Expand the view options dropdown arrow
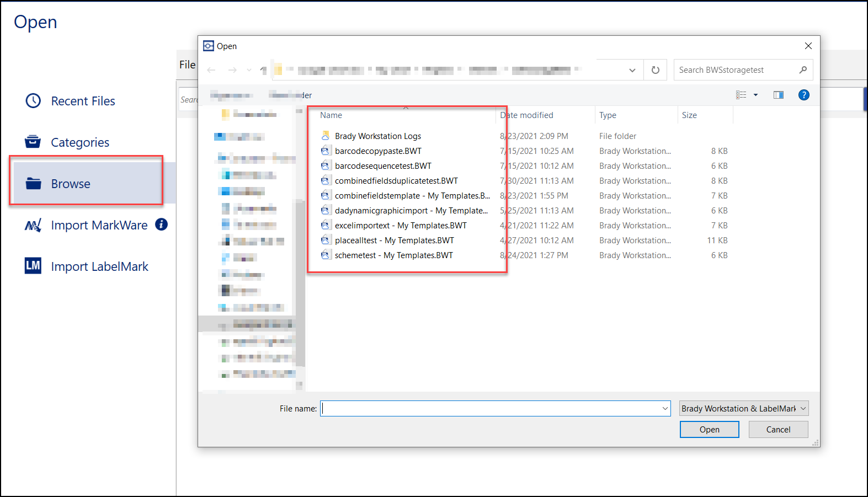Image resolution: width=868 pixels, height=497 pixels. coord(755,95)
